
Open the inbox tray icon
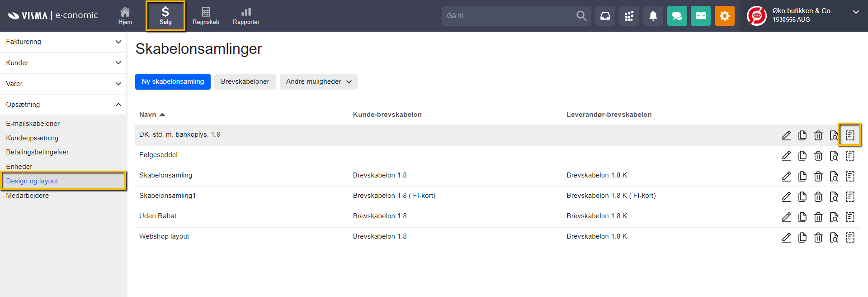pos(605,16)
